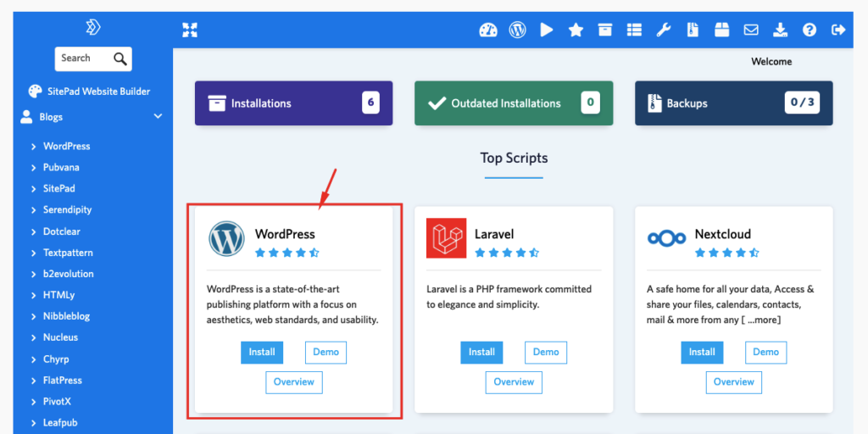868x434 pixels.
Task: Open the star ratings icon in toolbar
Action: pos(576,30)
